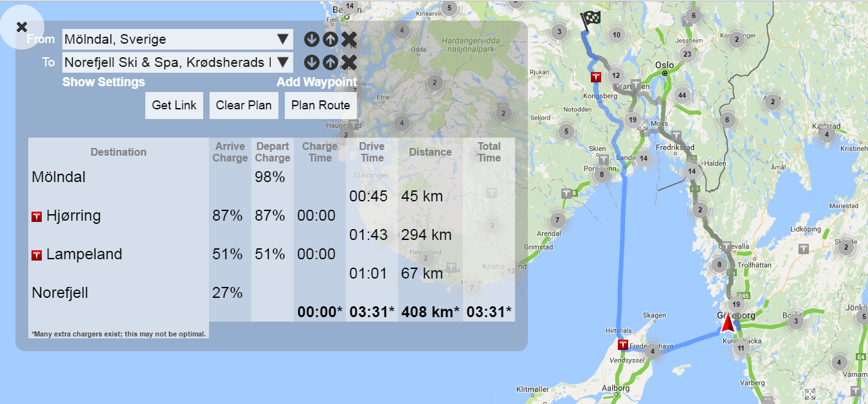Click the cluster marker 14 near Halden
Image resolution: width=868 pixels, height=404 pixels.
(691, 171)
